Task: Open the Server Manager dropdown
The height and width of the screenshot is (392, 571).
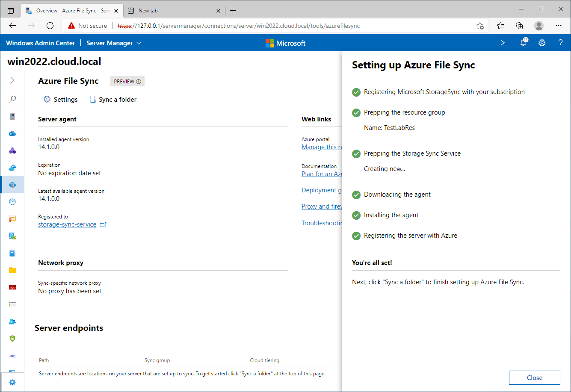Action: click(114, 43)
